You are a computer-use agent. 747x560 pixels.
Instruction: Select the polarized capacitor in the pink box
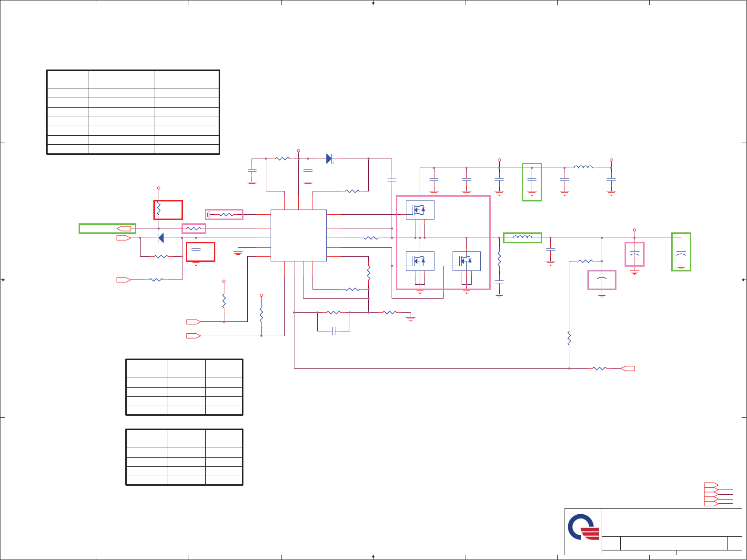pyautogui.click(x=635, y=253)
